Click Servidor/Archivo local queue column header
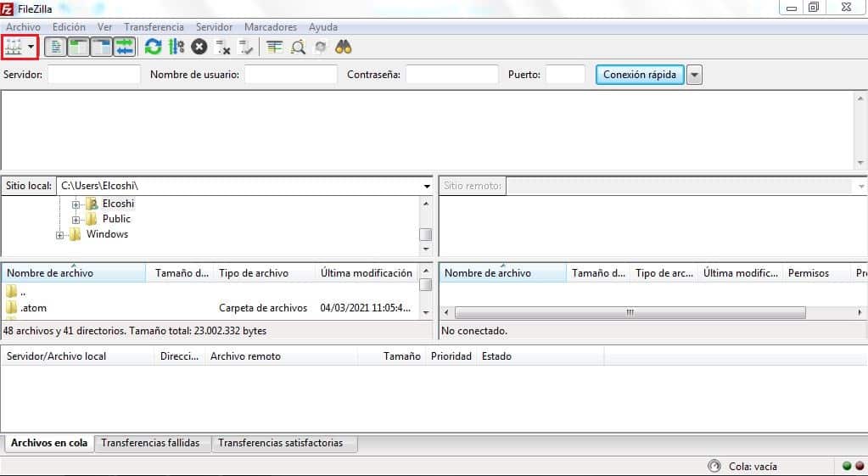The image size is (868, 476). coord(77,356)
